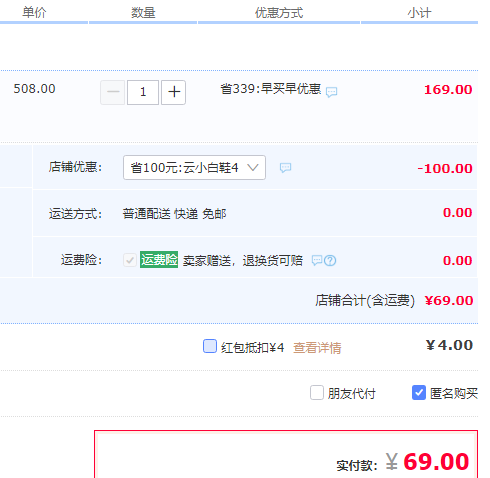Decrease quantity with the minus button
This screenshot has height=478, width=490.
pyautogui.click(x=113, y=92)
